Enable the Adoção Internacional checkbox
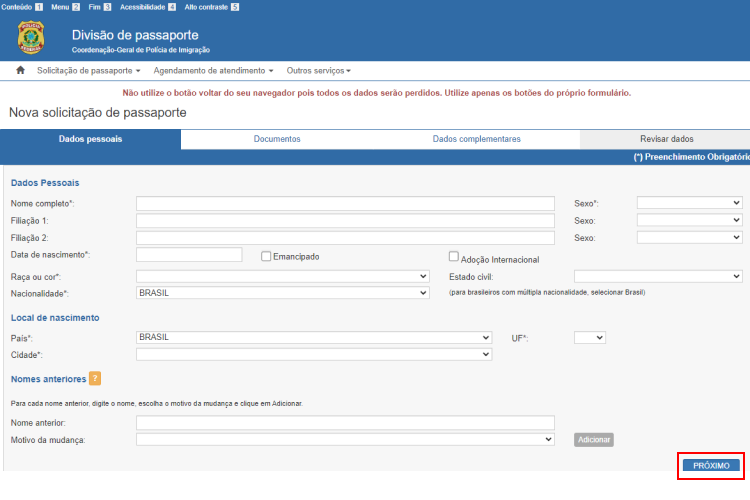Image resolution: width=750 pixels, height=500 pixels. (x=454, y=256)
